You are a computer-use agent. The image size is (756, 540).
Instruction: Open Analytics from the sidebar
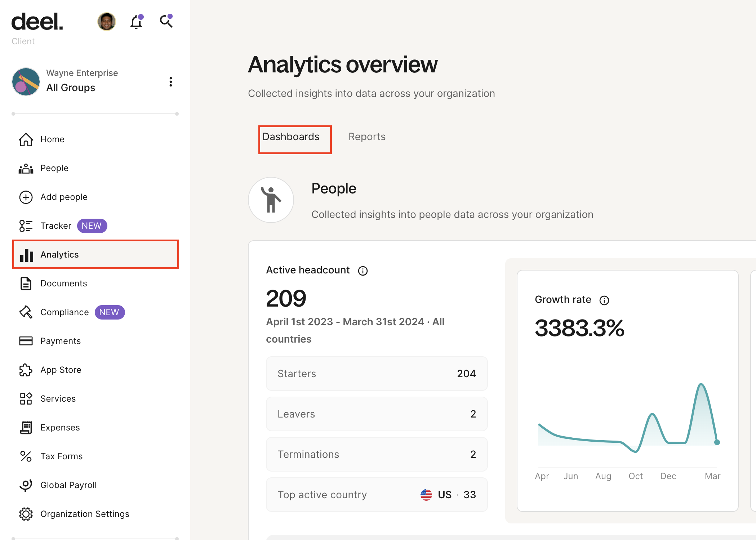59,254
